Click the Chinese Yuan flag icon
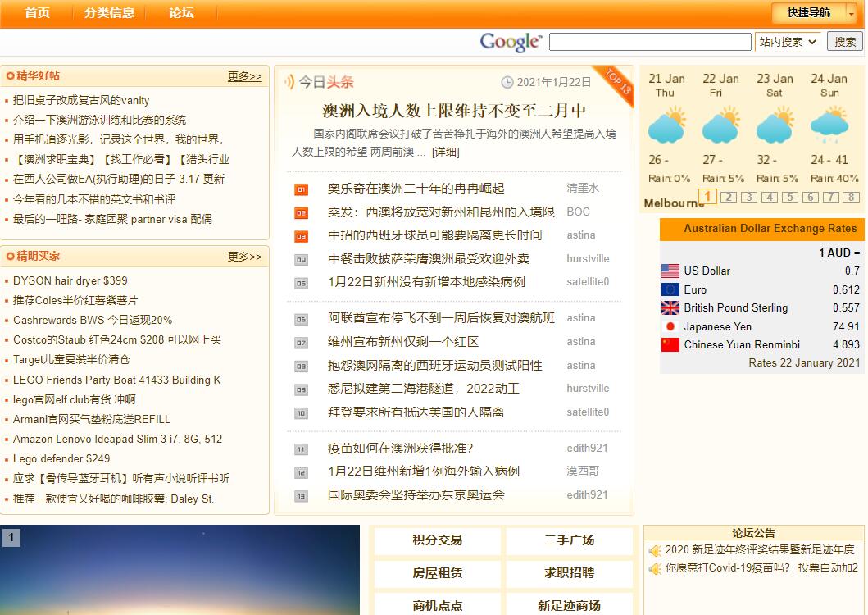868x615 pixels. click(x=670, y=345)
